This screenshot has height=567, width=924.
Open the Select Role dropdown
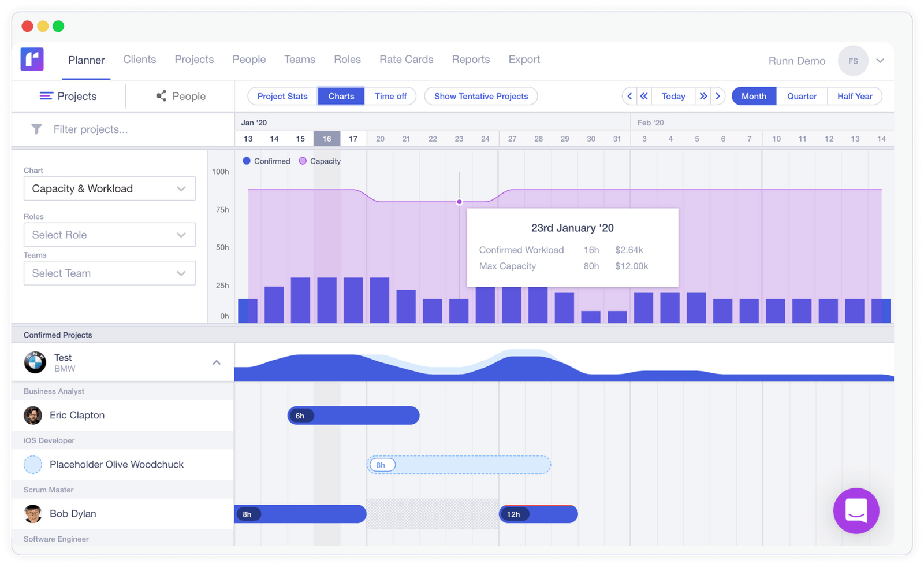pos(109,235)
